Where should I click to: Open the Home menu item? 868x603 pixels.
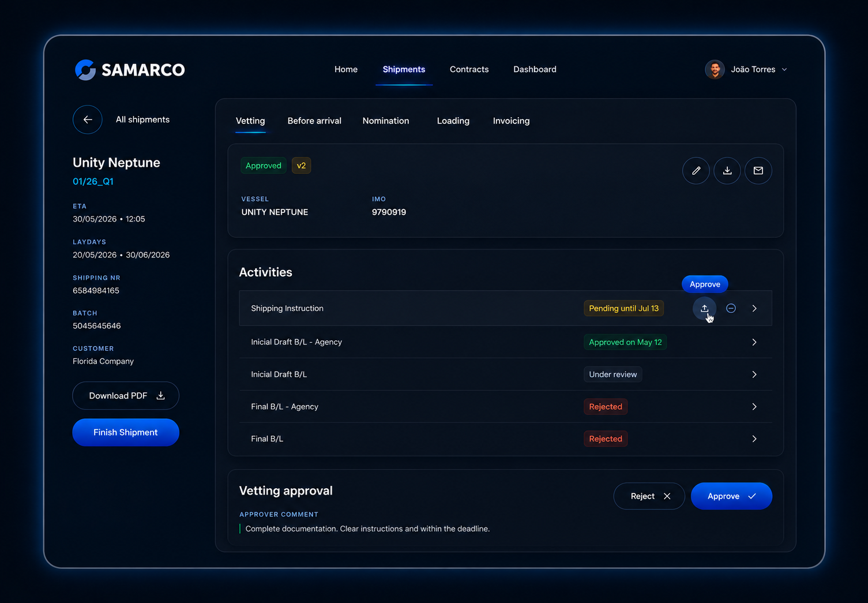coord(346,69)
